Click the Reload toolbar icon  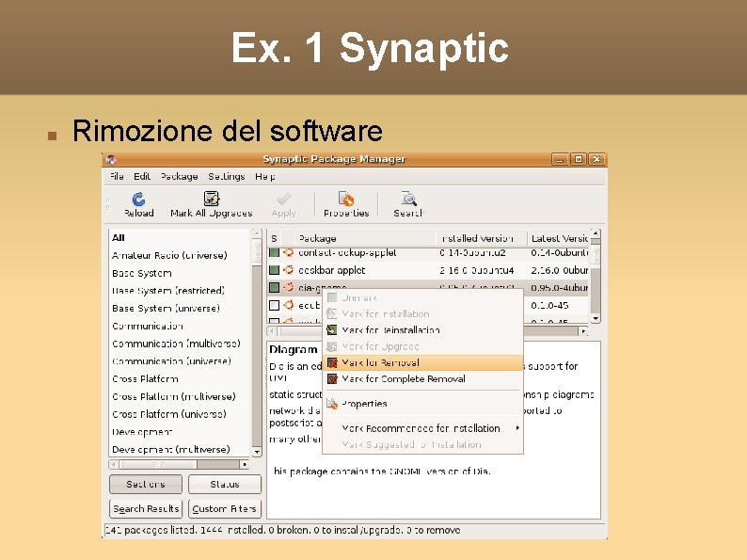(138, 199)
